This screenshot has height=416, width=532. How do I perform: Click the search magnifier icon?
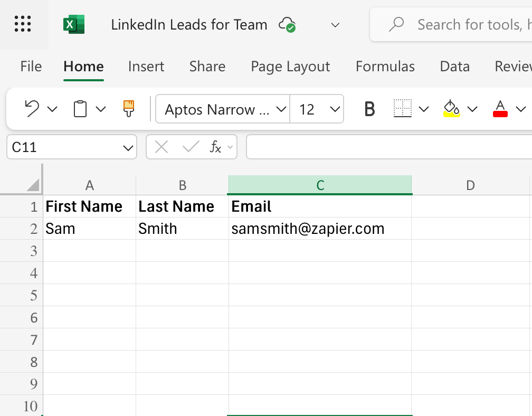(396, 24)
